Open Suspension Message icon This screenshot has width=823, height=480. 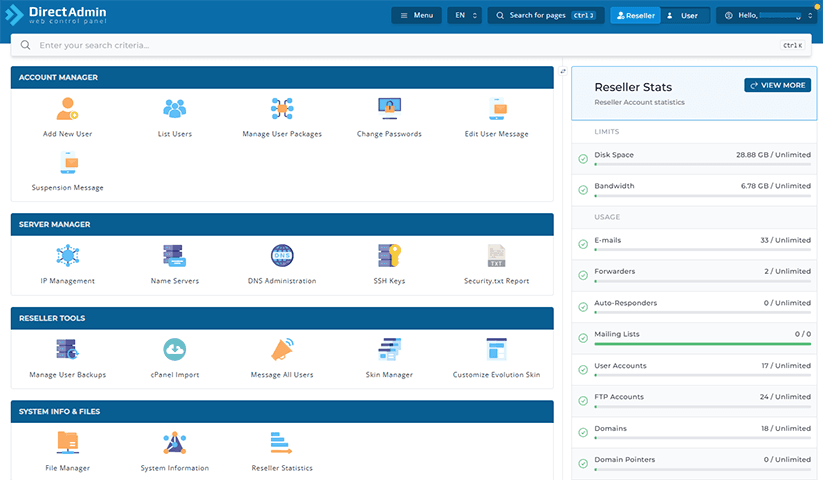[x=69, y=162]
